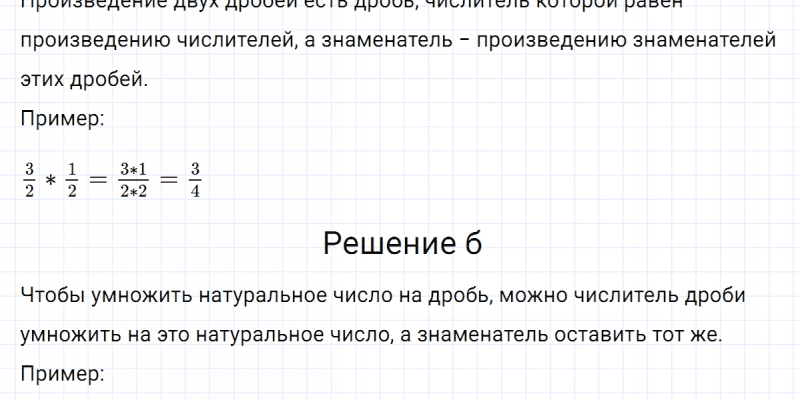Click the word "можно" in the Решение б text
Image resolution: width=800 pixels, height=400 pixels.
click(526, 296)
